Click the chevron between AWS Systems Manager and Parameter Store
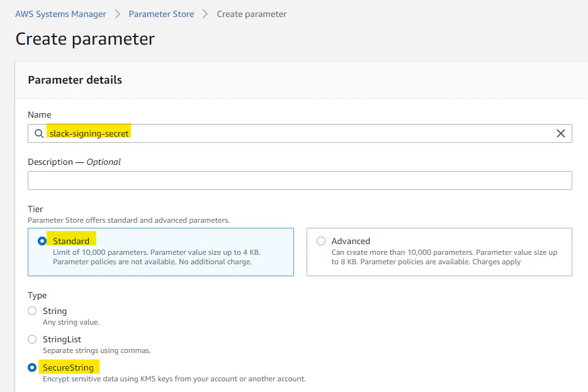Image resolution: width=588 pixels, height=392 pixels. pyautogui.click(x=117, y=14)
